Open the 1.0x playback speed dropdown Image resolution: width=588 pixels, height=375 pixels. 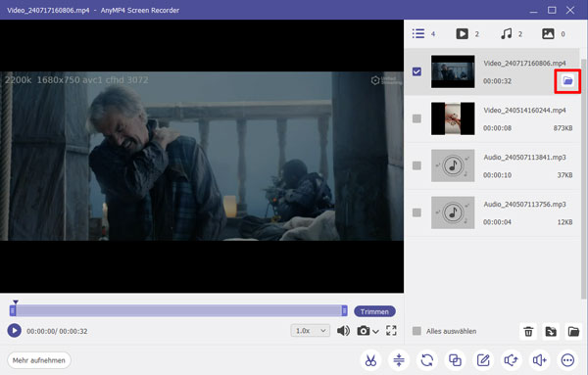pos(310,331)
